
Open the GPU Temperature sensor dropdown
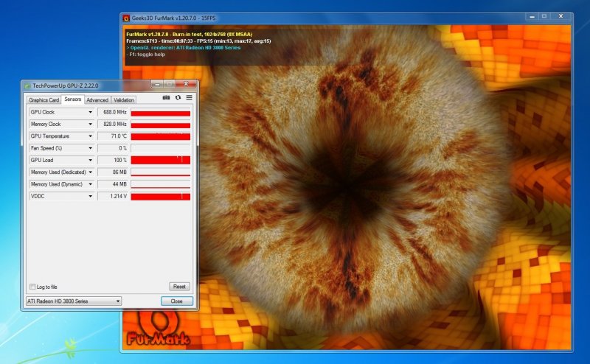click(x=91, y=136)
